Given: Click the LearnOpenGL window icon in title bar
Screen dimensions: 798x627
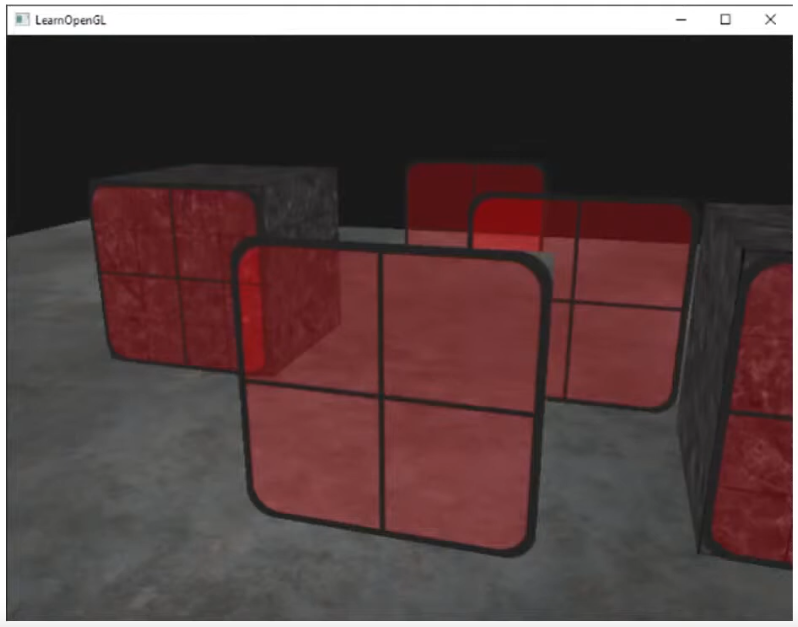Looking at the screenshot, I should 21,19.
